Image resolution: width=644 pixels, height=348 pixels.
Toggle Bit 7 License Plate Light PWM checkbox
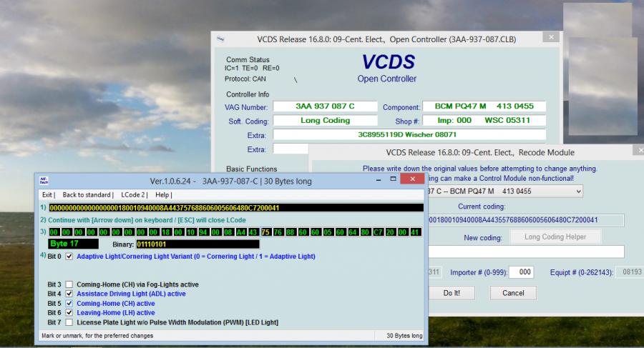pyautogui.click(x=69, y=322)
